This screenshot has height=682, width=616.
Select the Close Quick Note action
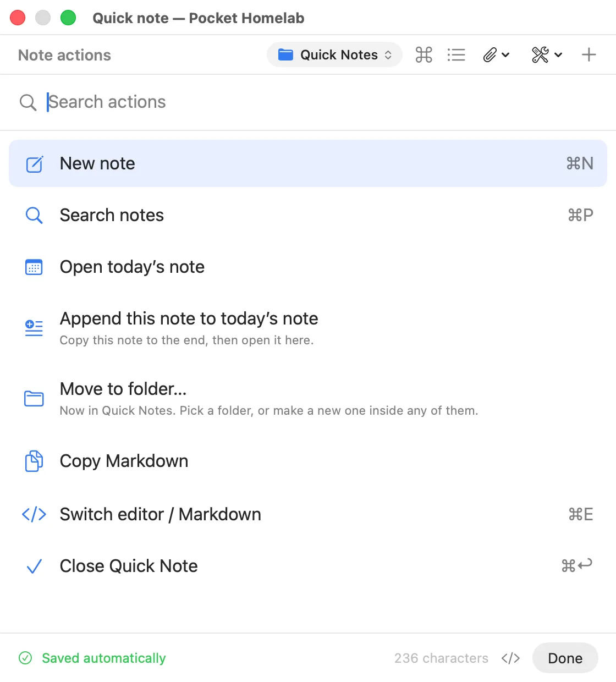point(308,566)
